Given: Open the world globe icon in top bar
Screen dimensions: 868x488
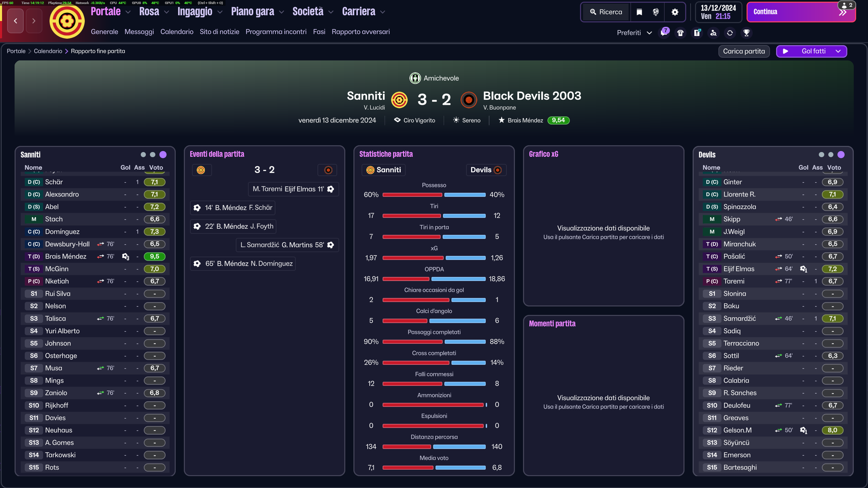Looking at the screenshot, I should click(x=656, y=12).
